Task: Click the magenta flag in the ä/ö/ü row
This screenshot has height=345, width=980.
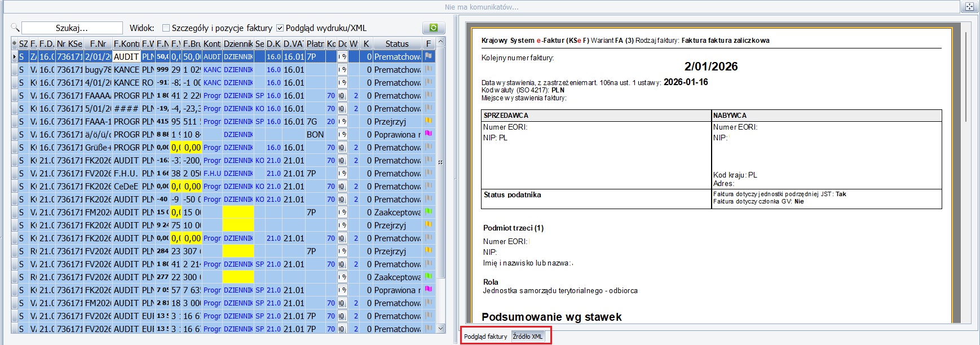Action: 429,134
